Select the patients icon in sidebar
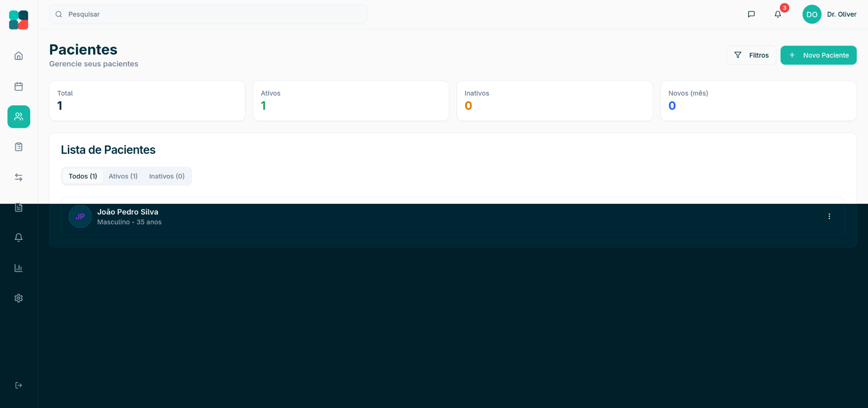 19,117
